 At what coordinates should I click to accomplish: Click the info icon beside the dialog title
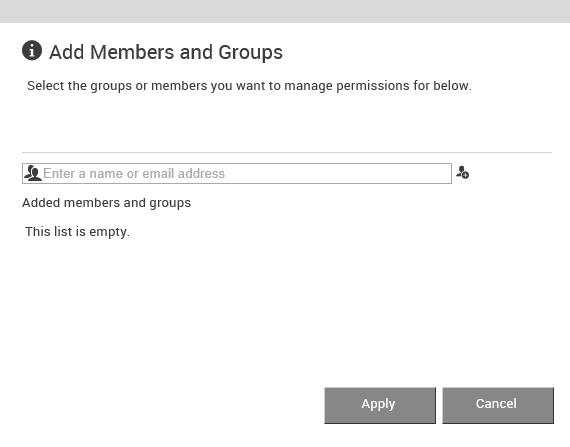point(32,50)
